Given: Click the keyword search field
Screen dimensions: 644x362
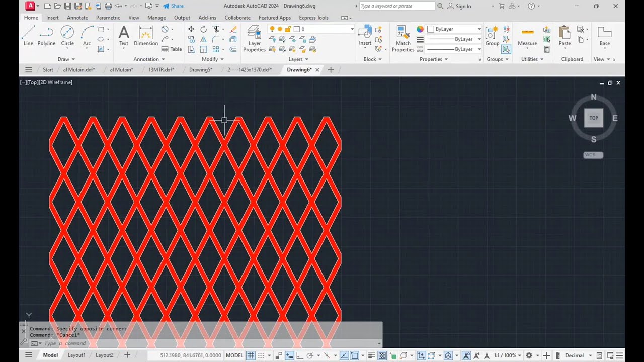Looking at the screenshot, I should click(396, 6).
